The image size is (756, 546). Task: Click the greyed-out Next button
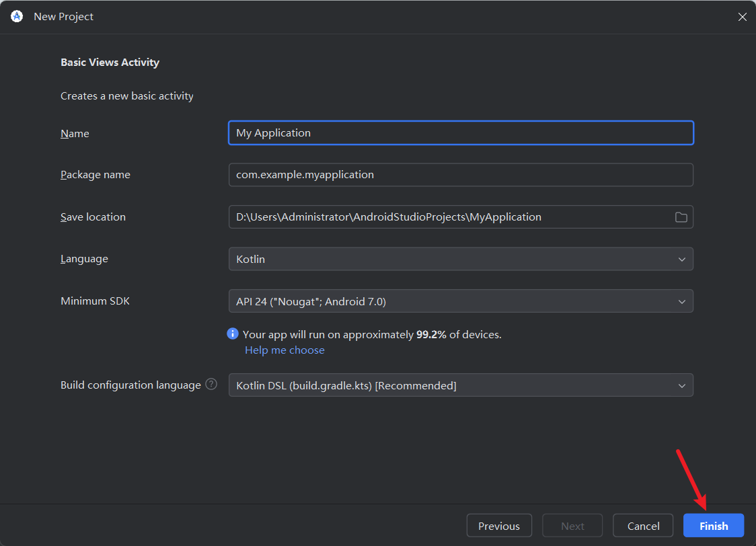[572, 526]
